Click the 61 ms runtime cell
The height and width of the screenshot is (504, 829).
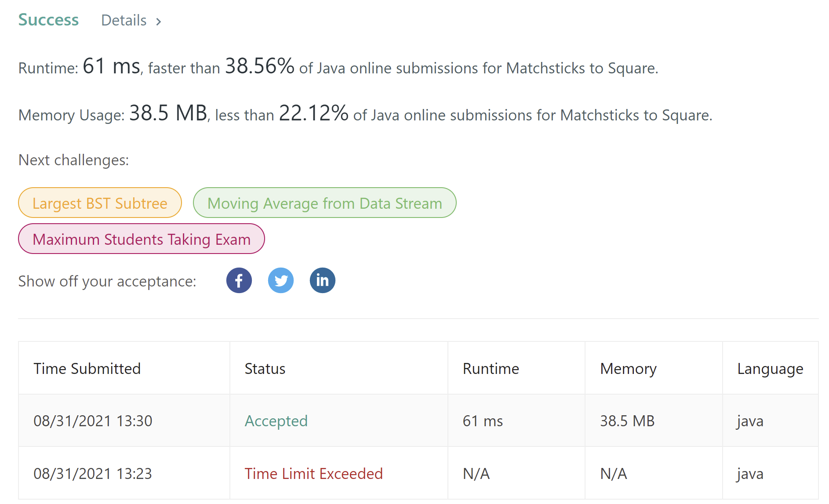pyautogui.click(x=483, y=421)
